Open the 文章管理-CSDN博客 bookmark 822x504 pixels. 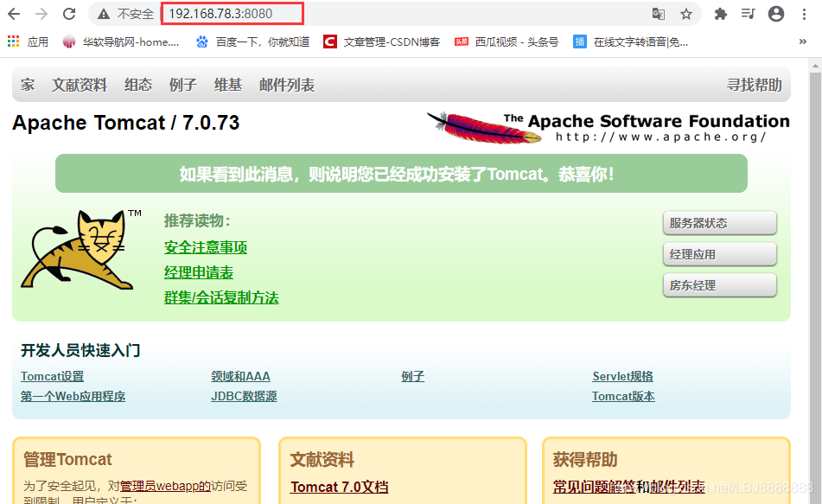pyautogui.click(x=382, y=42)
